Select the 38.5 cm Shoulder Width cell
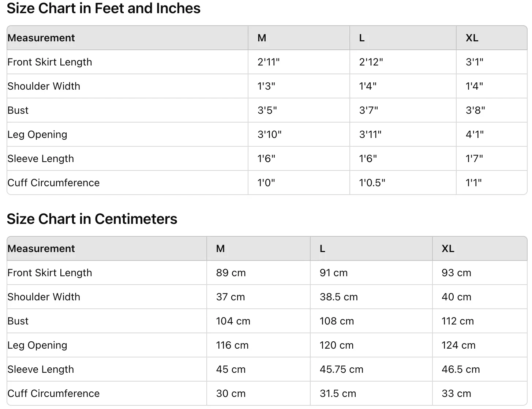This screenshot has height=409, width=532. pos(338,297)
